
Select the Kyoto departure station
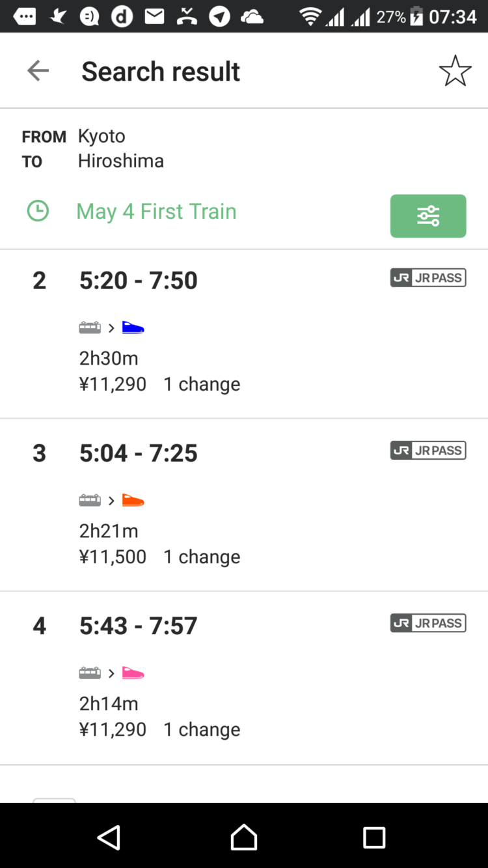click(102, 136)
